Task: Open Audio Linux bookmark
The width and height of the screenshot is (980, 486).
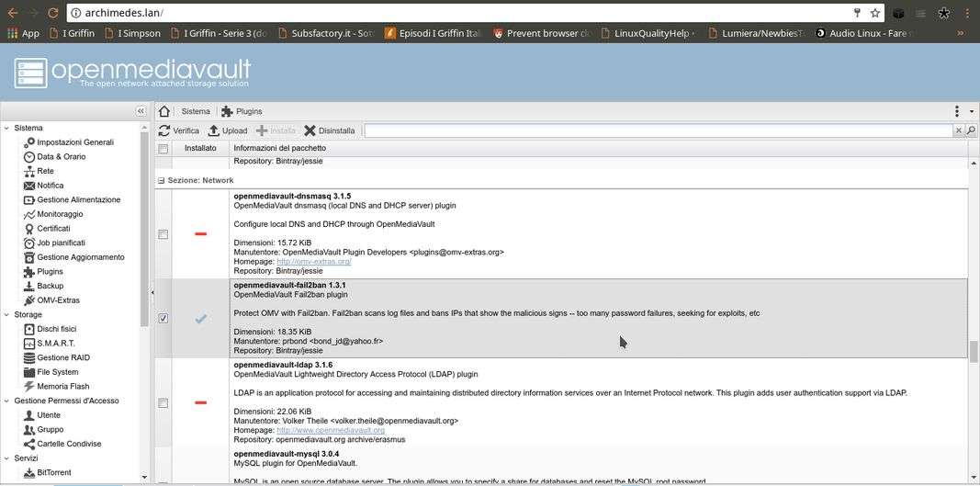Action: coord(865,33)
